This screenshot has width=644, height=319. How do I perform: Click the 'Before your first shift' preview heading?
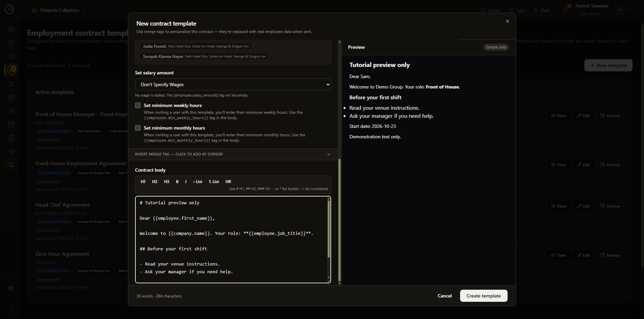click(375, 97)
